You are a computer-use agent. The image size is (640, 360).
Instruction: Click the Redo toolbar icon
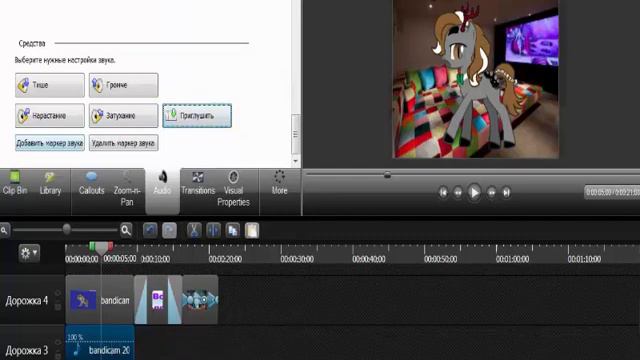tap(169, 230)
